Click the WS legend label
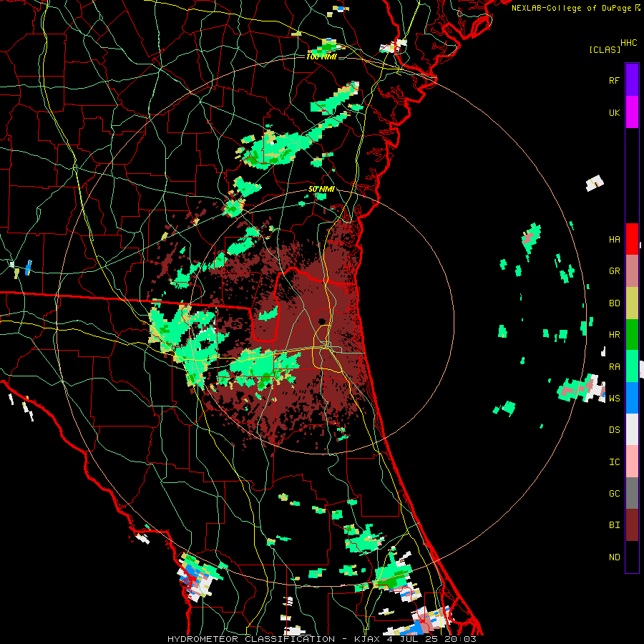This screenshot has height=644, width=644. [614, 399]
